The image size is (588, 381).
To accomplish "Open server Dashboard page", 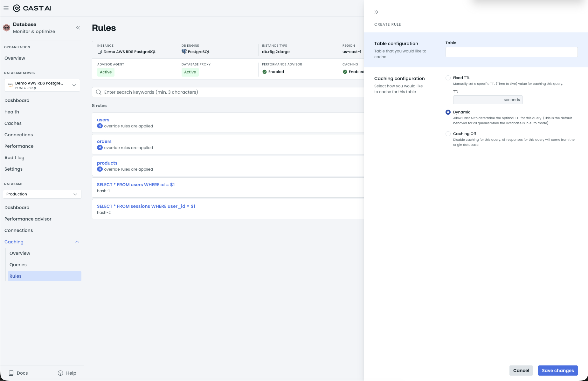I will coord(17,100).
